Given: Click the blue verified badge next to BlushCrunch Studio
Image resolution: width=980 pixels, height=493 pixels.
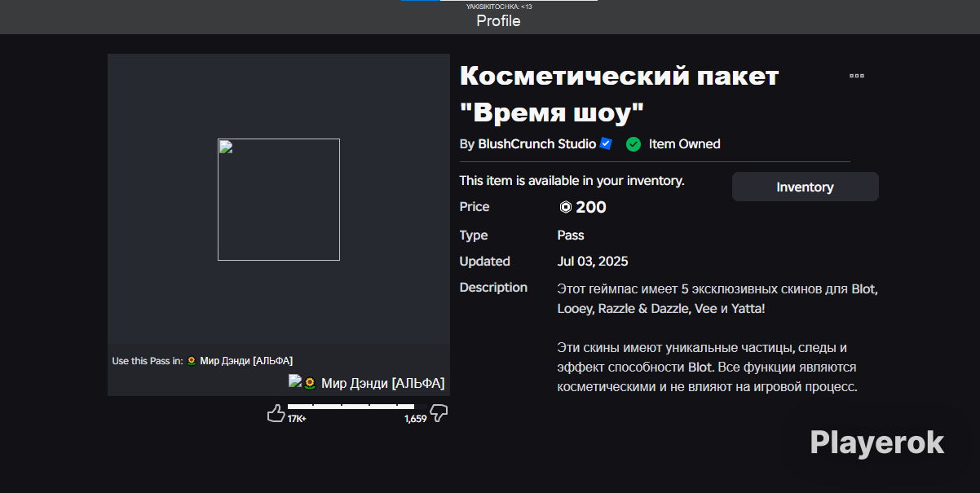Looking at the screenshot, I should pyautogui.click(x=606, y=143).
